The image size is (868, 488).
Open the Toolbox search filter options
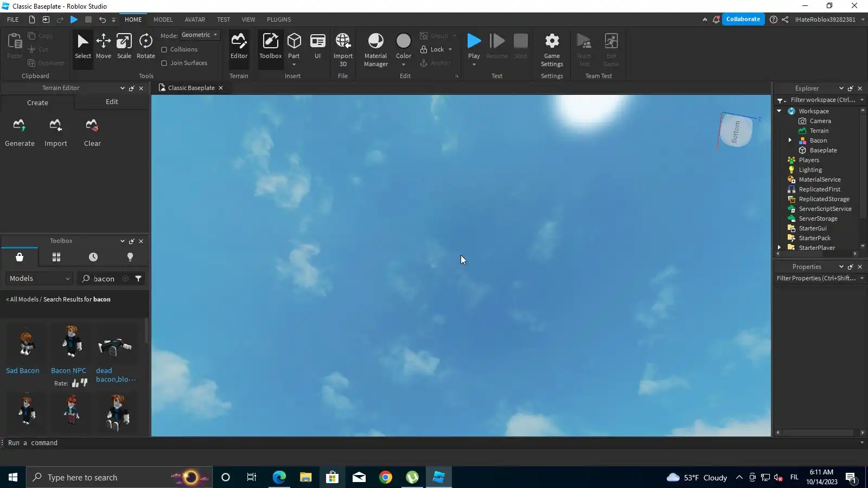(139, 279)
